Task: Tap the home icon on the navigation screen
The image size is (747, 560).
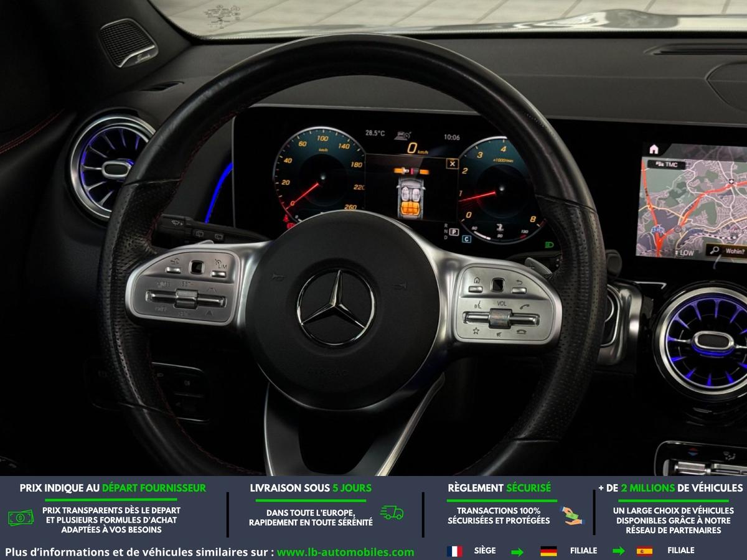Action: pos(654,149)
